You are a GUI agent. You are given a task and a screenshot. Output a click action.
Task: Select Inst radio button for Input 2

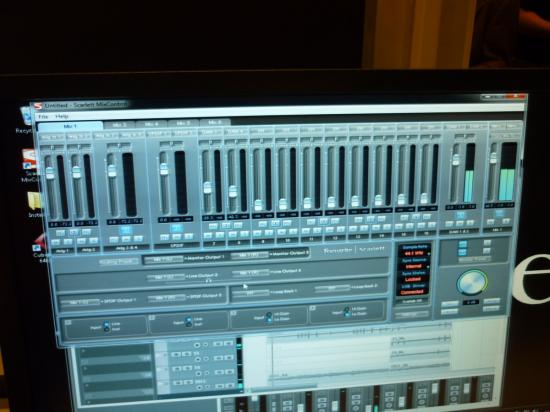pyautogui.click(x=188, y=324)
